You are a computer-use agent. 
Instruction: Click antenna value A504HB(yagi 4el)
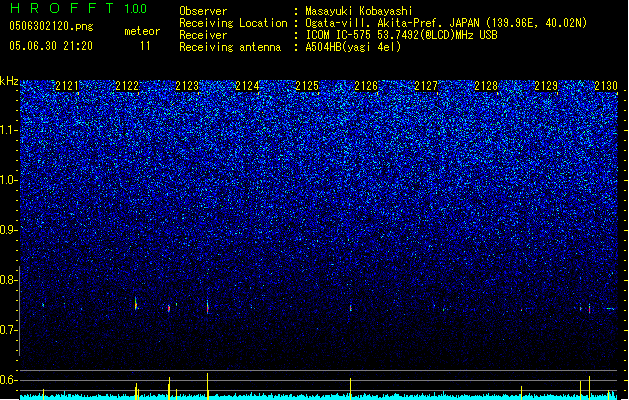coord(353,47)
